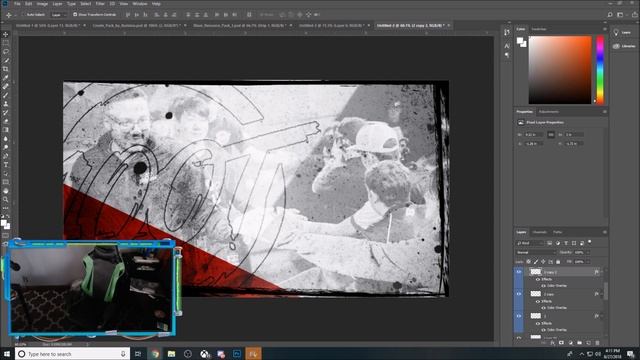Viewport: 640px width, 360px height.
Task: Click the lock all padlock icon
Action: pos(558,262)
